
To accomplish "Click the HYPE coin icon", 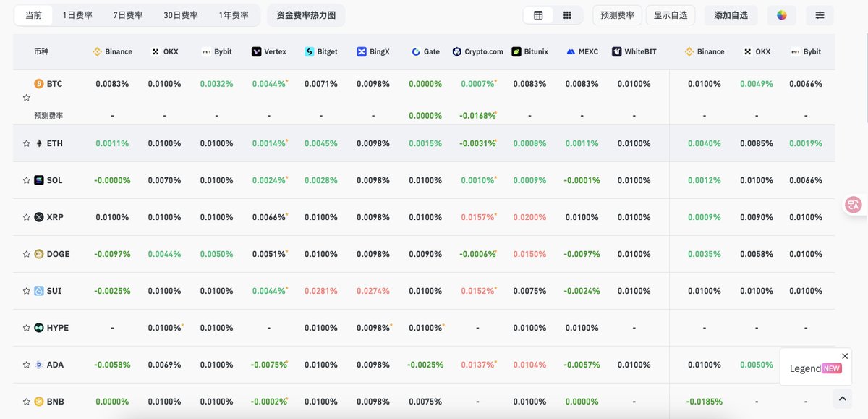I will click(x=39, y=328).
